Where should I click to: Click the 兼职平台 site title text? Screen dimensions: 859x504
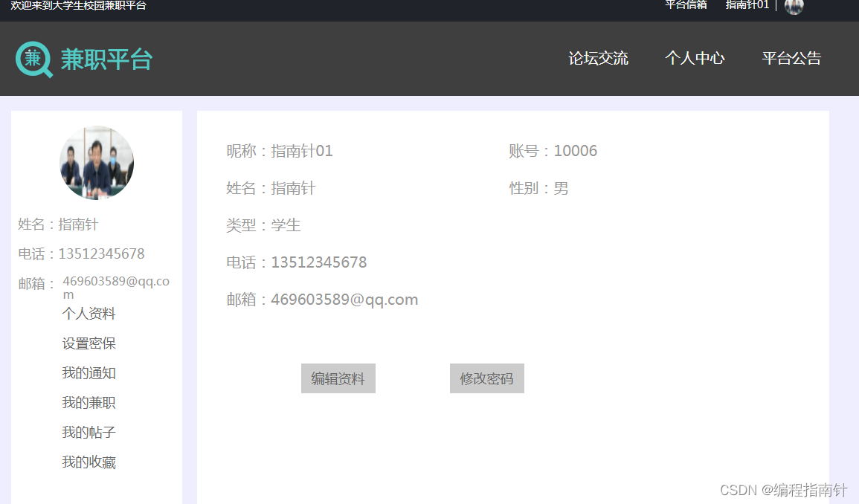point(106,59)
